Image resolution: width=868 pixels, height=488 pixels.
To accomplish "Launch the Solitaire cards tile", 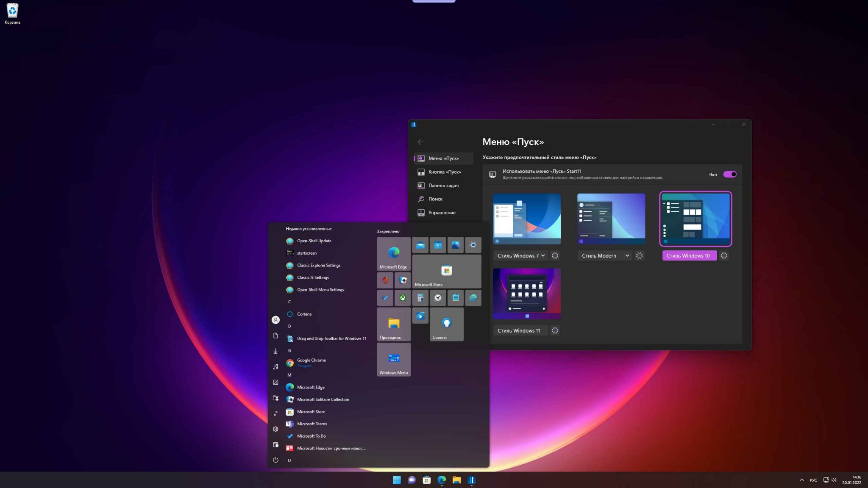I will point(403,280).
